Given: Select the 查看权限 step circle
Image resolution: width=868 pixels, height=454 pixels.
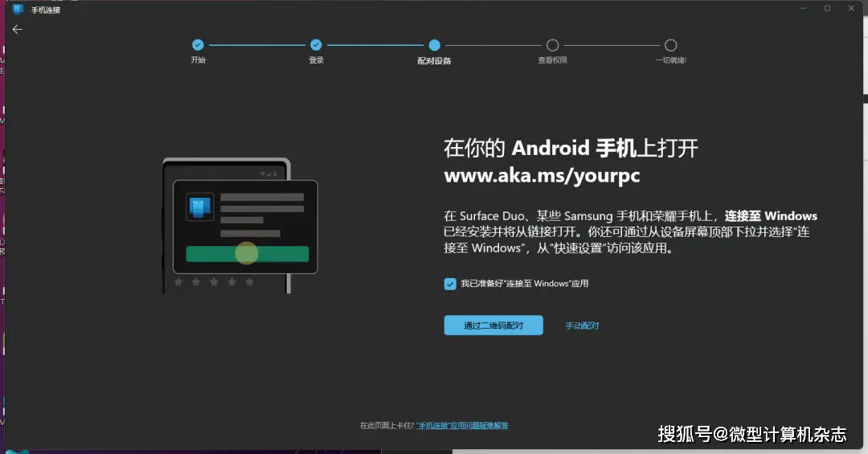Looking at the screenshot, I should [552, 45].
